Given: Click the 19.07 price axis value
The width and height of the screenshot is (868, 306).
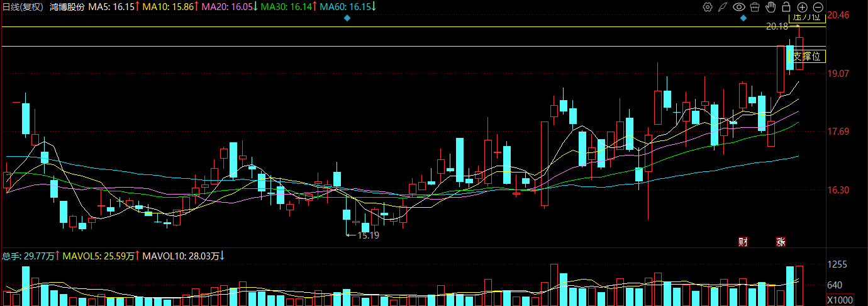Looking at the screenshot, I should click(840, 74).
